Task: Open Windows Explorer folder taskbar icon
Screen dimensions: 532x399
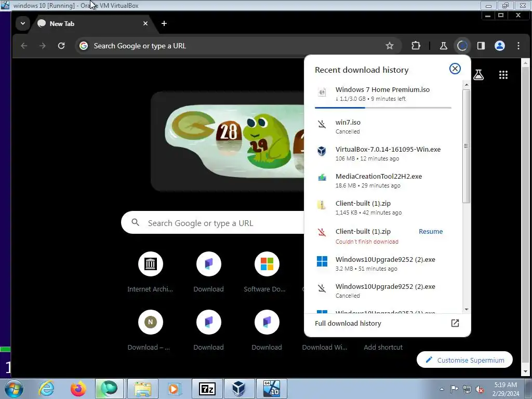Action: 143,389
